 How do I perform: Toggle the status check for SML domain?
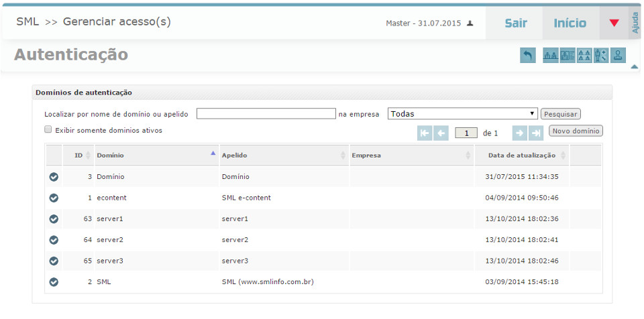pos(54,282)
